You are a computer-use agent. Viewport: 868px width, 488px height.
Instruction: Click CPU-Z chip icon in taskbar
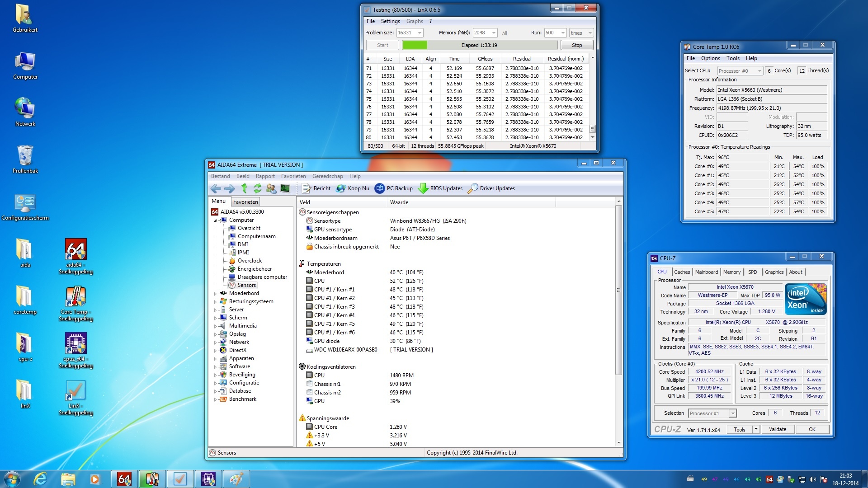click(208, 479)
